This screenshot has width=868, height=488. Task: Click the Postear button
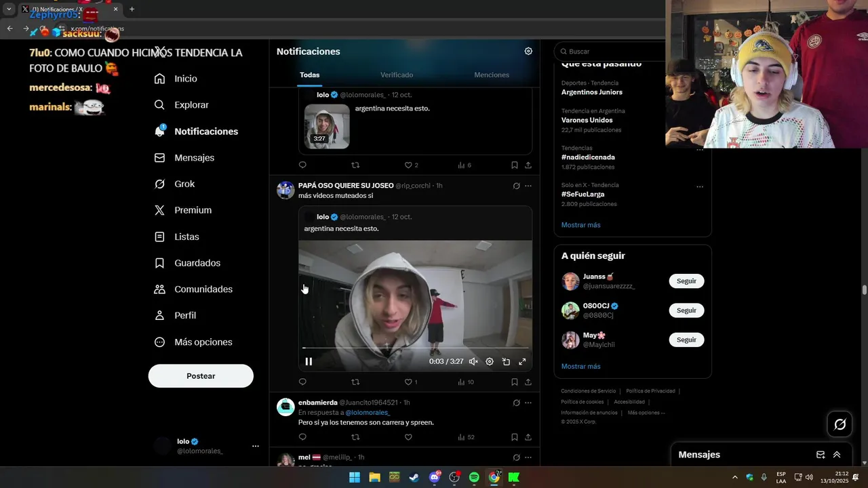[x=201, y=375]
